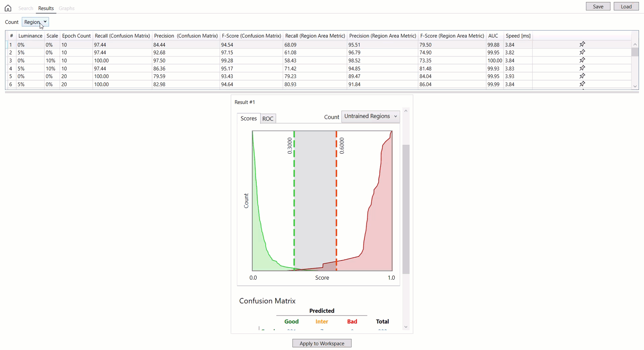644x350 pixels.
Task: Click the Home icon
Action: click(8, 8)
